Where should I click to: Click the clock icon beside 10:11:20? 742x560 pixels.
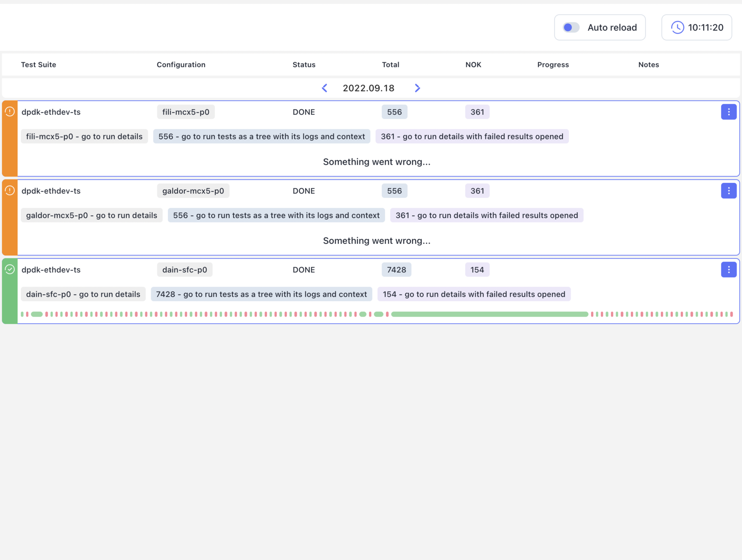[678, 27]
